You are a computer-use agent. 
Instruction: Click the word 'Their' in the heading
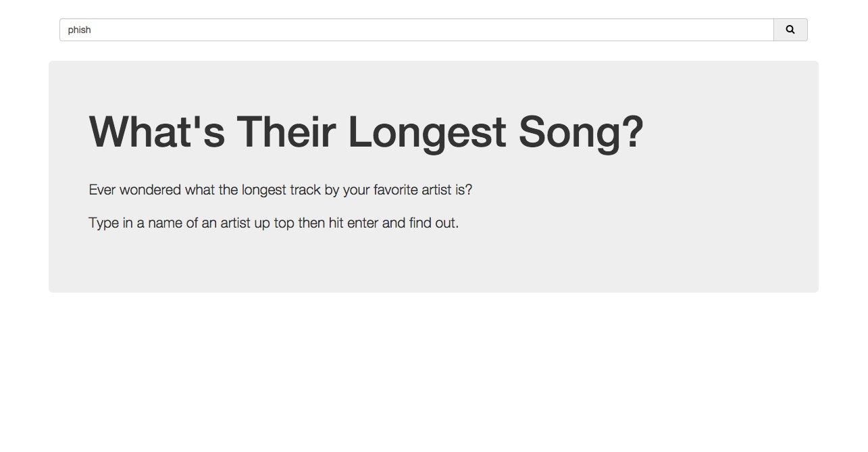(x=286, y=132)
